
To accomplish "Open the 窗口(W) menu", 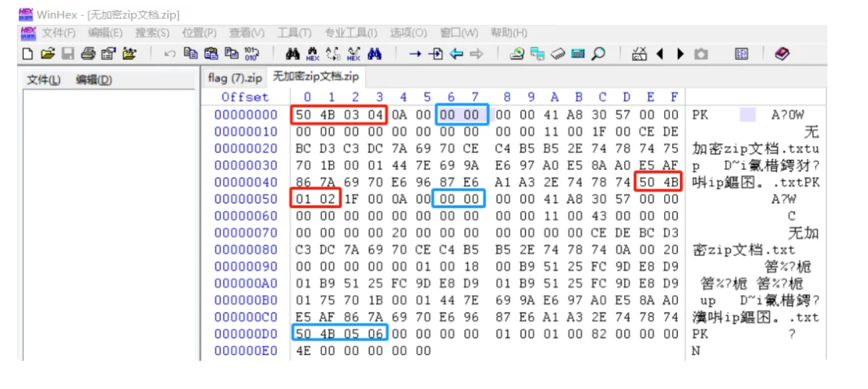I will (459, 33).
